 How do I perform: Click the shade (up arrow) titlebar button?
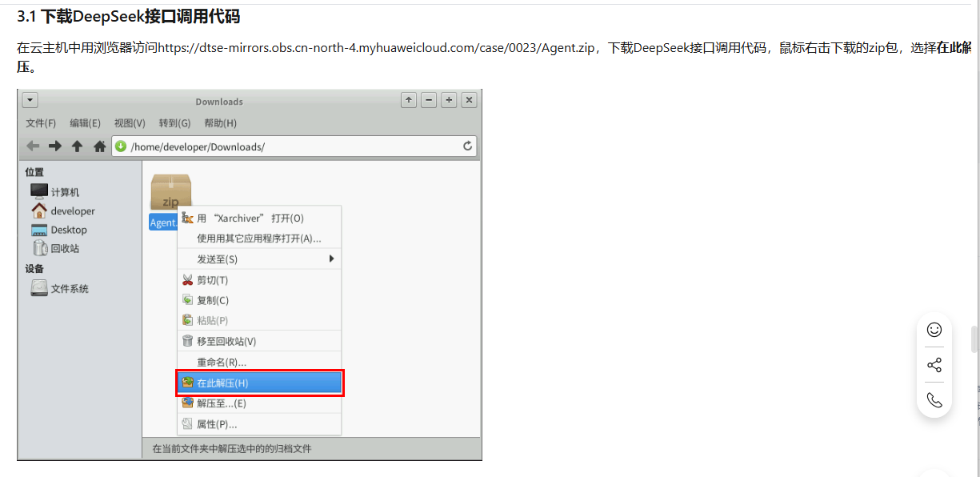409,100
